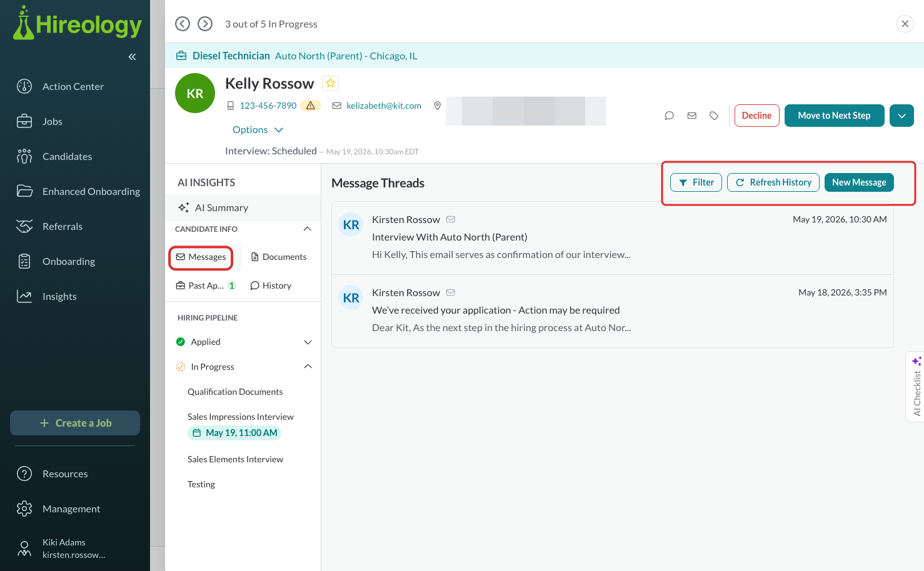Open the candidate comment bubble icon
The width and height of the screenshot is (924, 571).
click(x=669, y=116)
